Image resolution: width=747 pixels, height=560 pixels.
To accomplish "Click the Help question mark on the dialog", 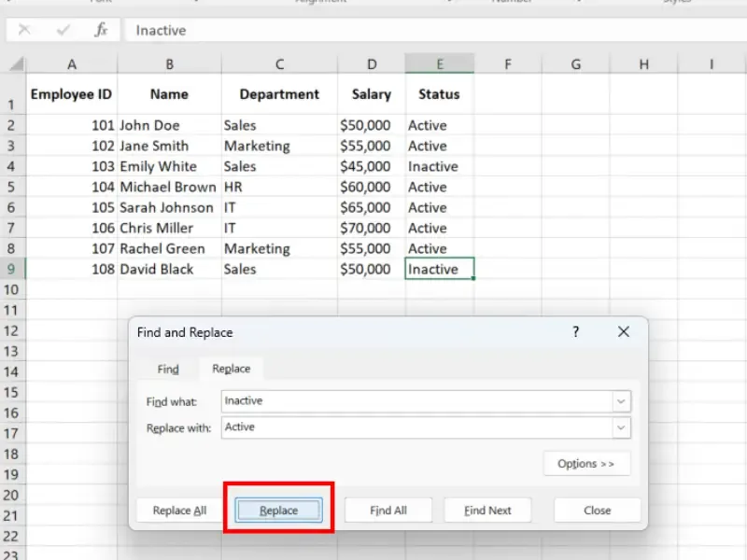I will point(577,331).
